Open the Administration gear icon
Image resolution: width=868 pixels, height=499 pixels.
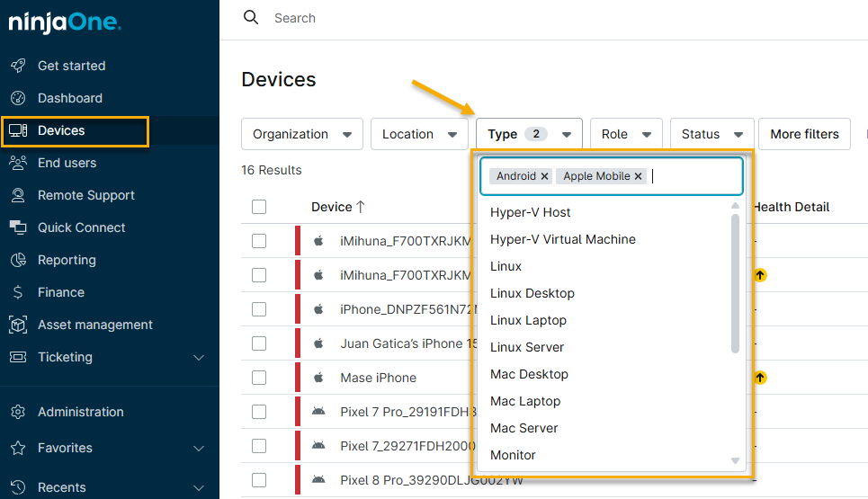point(18,412)
